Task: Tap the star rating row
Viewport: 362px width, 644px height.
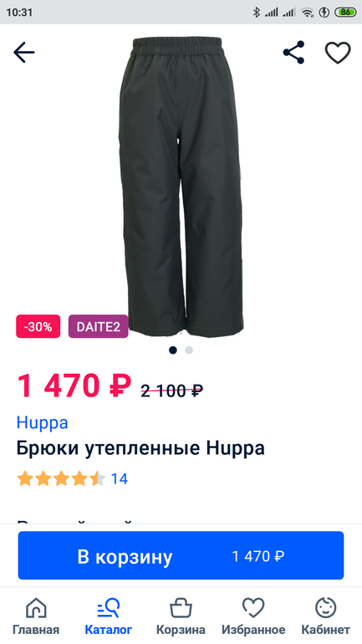Action: coord(61,479)
